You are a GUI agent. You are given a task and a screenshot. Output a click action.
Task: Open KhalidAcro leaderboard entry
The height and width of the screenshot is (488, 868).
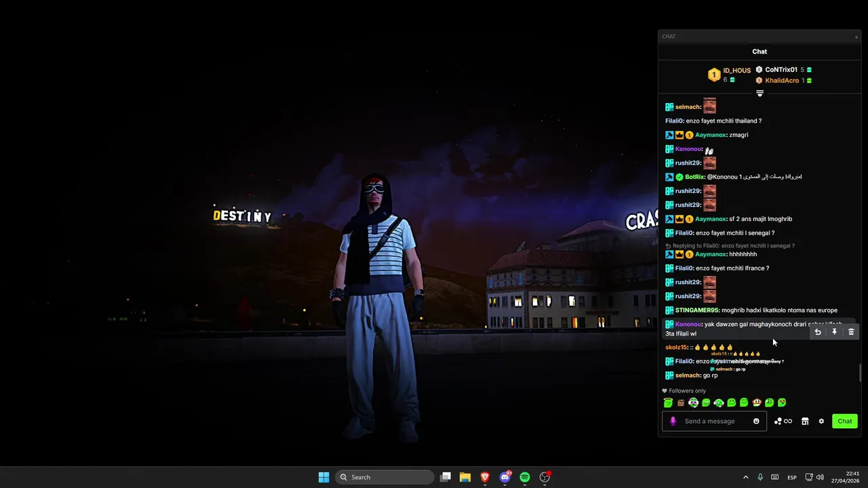click(782, 81)
